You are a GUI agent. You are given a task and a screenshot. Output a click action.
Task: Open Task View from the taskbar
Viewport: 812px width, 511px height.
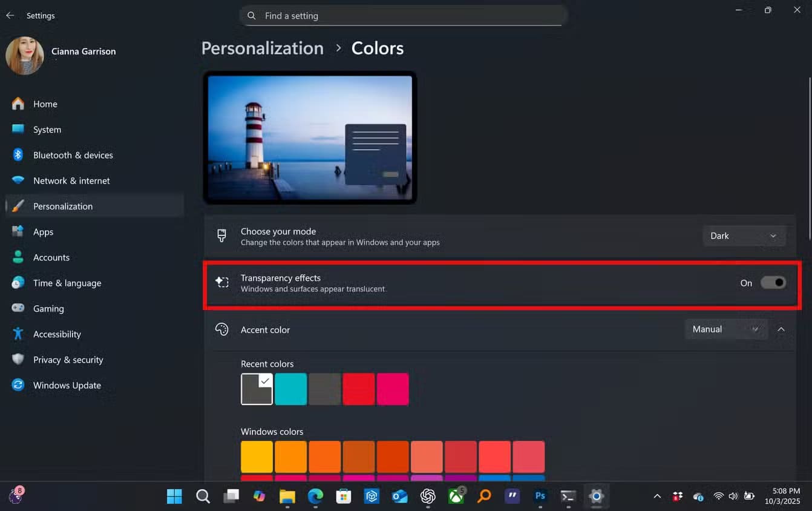point(231,496)
